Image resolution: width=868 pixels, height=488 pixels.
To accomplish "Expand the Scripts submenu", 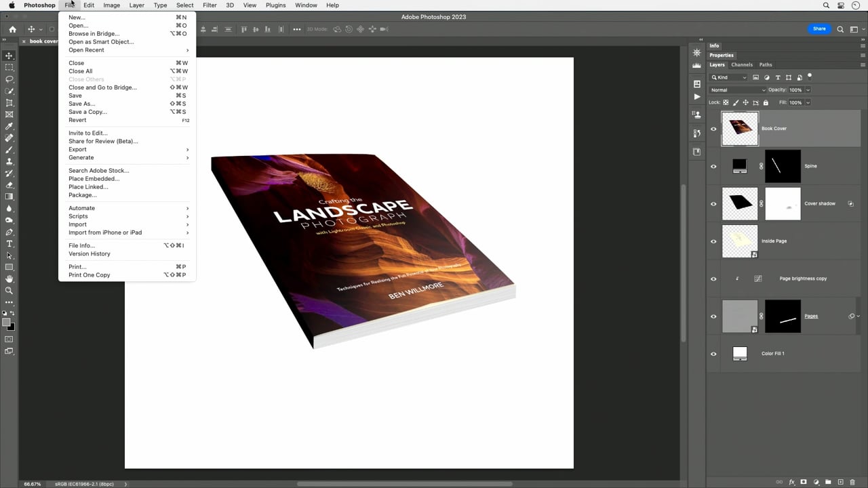I will pos(127,216).
